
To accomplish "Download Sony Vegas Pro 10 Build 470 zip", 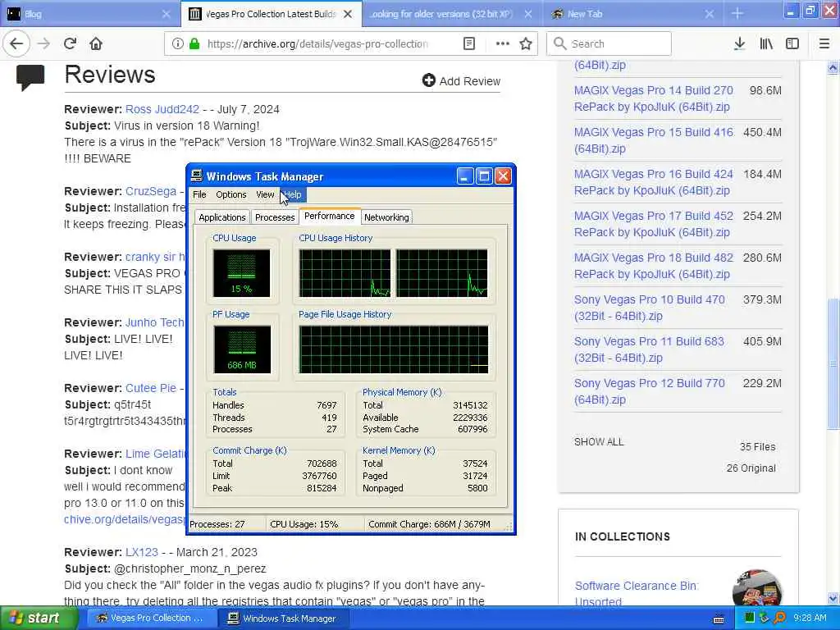I will pyautogui.click(x=650, y=308).
